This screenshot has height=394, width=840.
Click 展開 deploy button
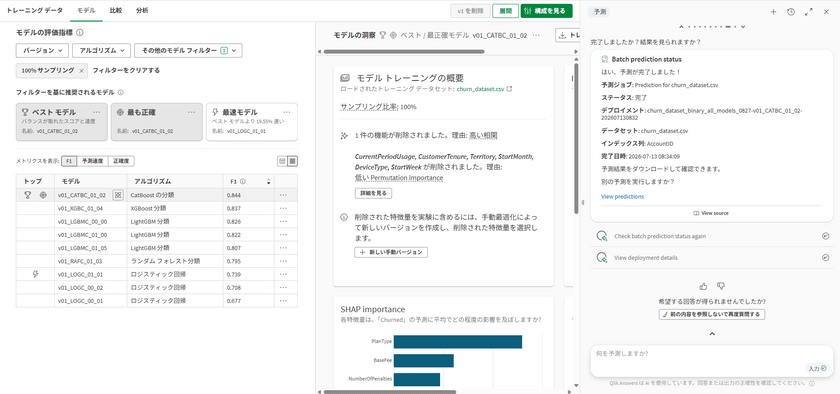tap(506, 11)
